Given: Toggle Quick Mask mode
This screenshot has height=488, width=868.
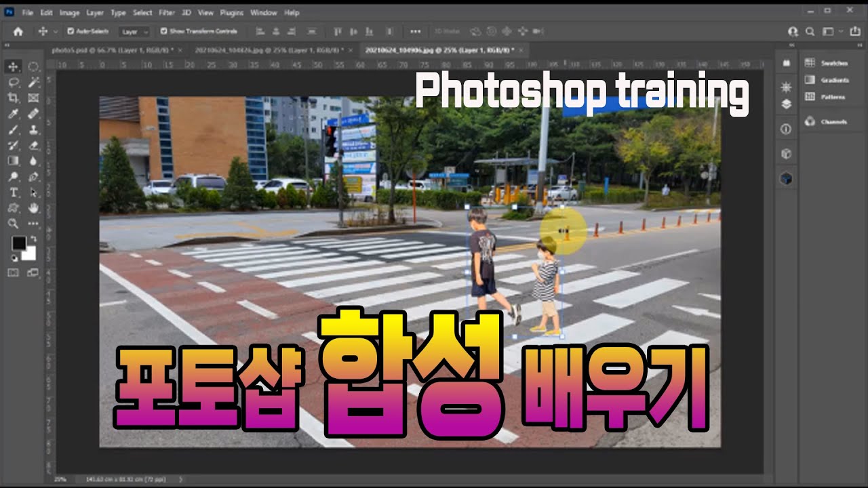Looking at the screenshot, I should coord(13,272).
